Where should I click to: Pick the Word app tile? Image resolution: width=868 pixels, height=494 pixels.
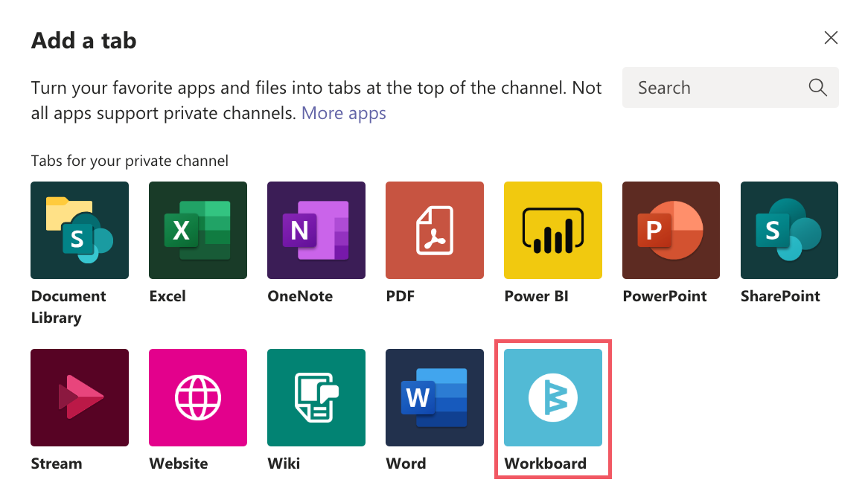435,398
